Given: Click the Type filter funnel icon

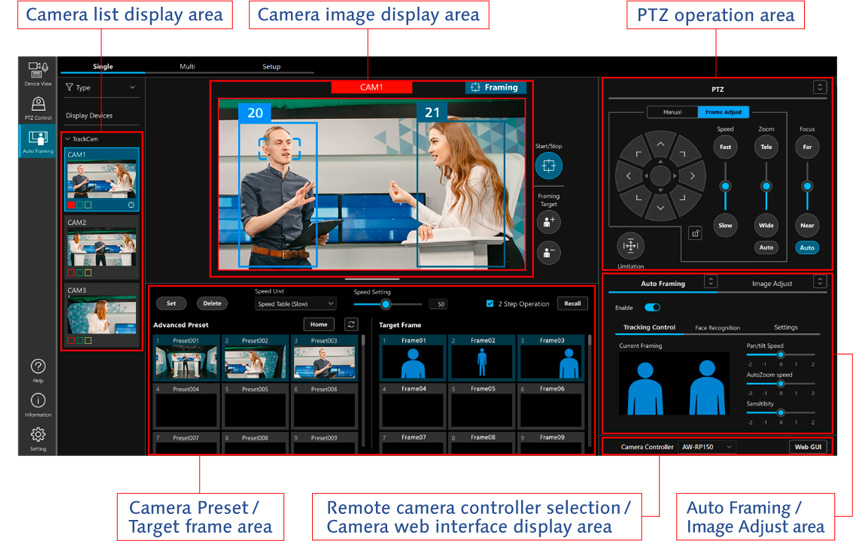Looking at the screenshot, I should pyautogui.click(x=69, y=87).
